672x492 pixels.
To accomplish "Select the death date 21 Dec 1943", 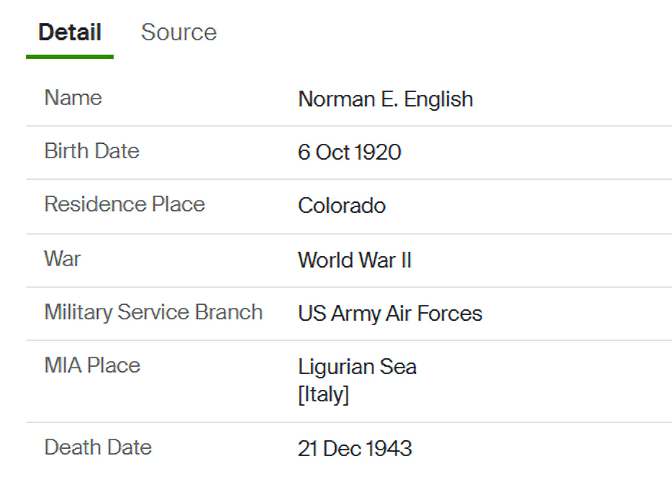I will coord(354,448).
